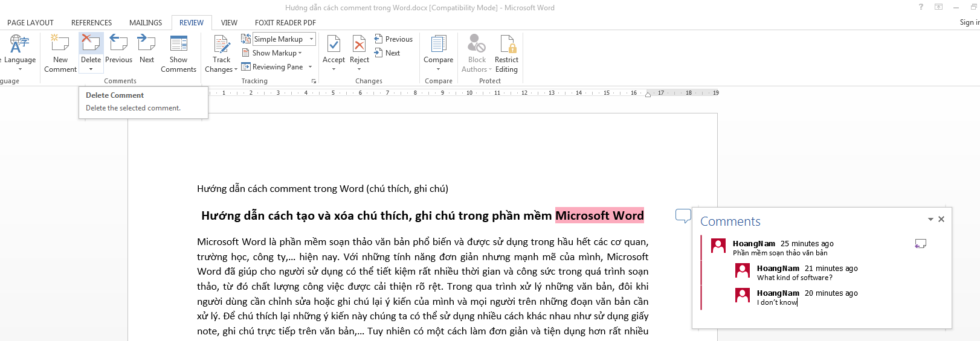980x341 pixels.
Task: Click Reject change icon
Action: (x=359, y=44)
